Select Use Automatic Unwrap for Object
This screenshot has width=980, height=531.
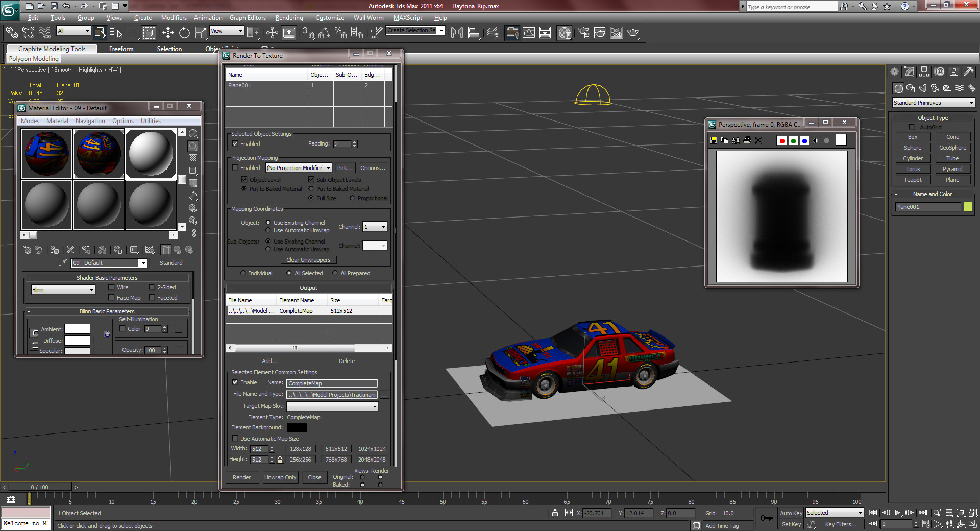tap(268, 230)
